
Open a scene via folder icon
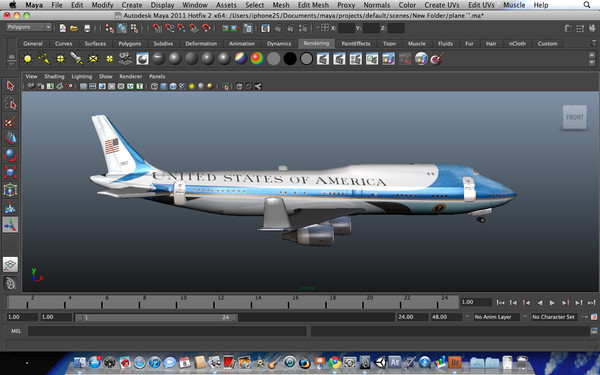click(x=74, y=28)
